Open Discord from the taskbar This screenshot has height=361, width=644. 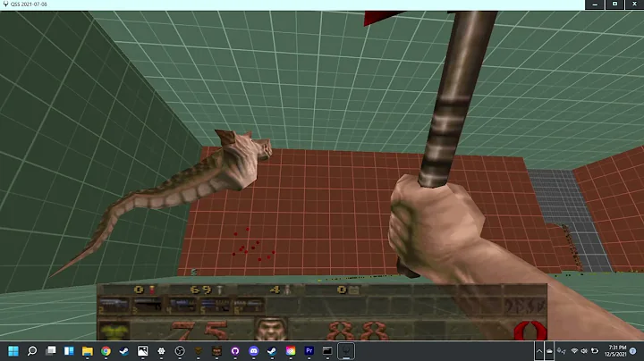tap(253, 351)
